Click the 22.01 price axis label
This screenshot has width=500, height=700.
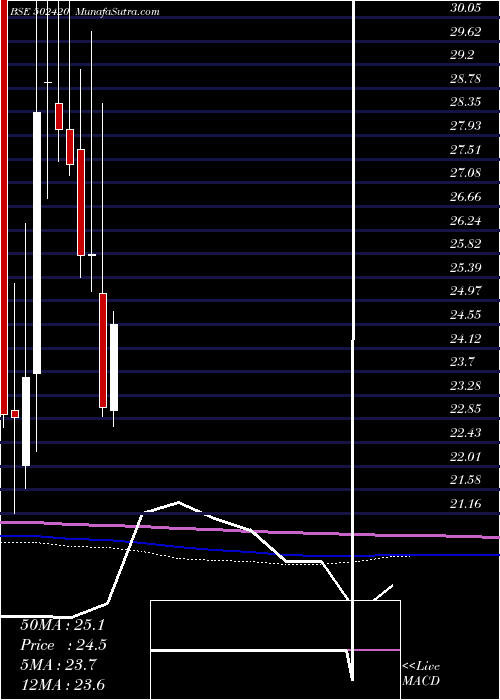click(465, 456)
